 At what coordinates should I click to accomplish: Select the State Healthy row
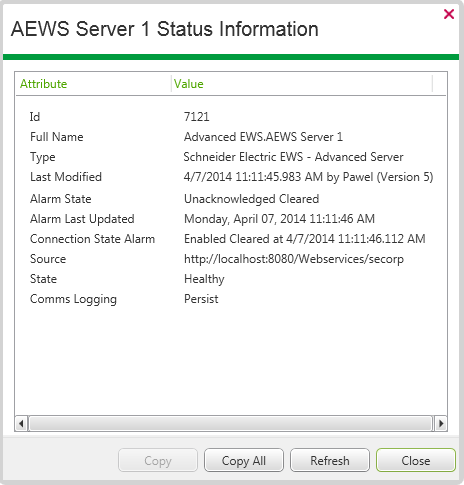pos(231,279)
